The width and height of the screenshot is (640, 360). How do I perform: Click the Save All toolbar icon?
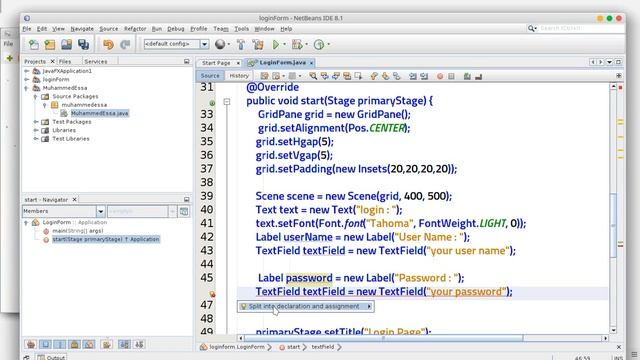coord(83,44)
